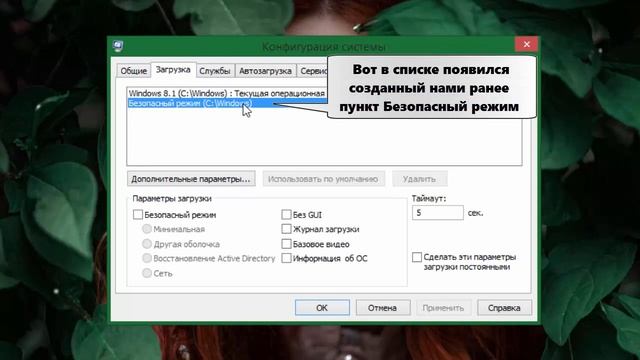Select the Сеть radio option

click(147, 273)
